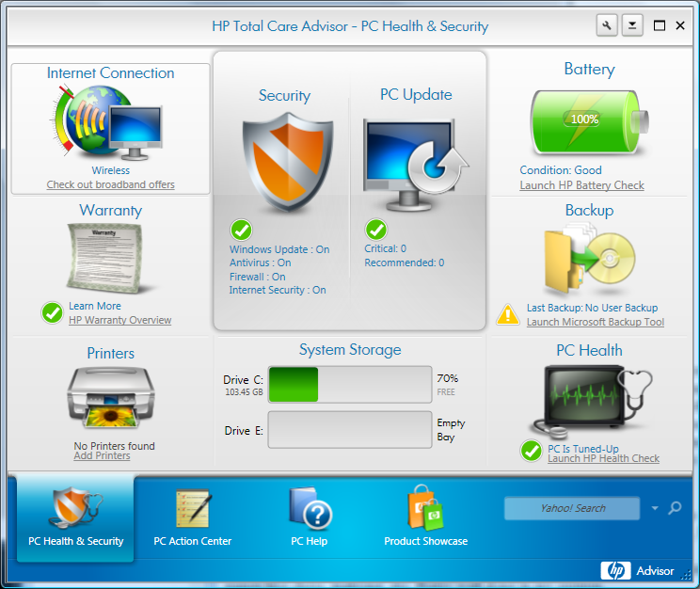Click the 70% FREE storage label
The height and width of the screenshot is (589, 700).
[x=448, y=385]
